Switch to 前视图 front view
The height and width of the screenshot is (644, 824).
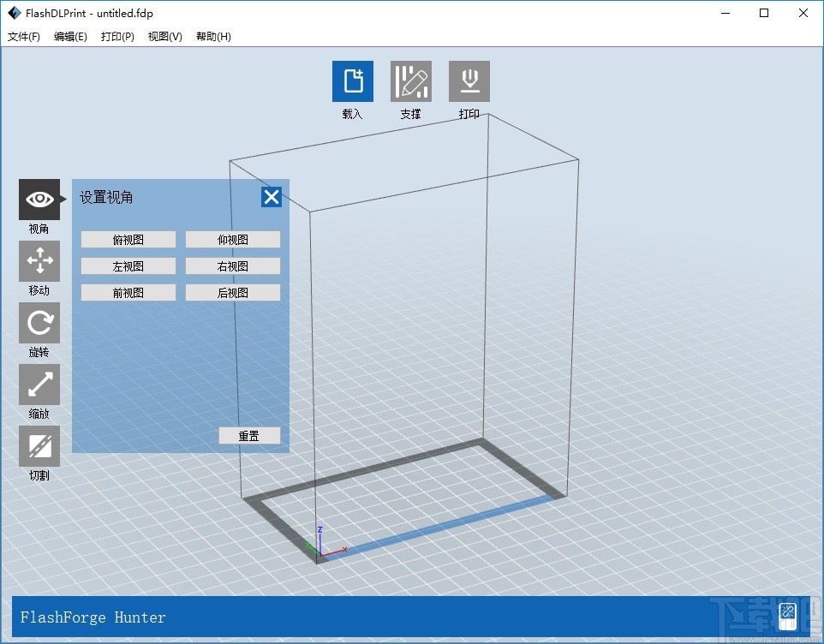(x=128, y=293)
